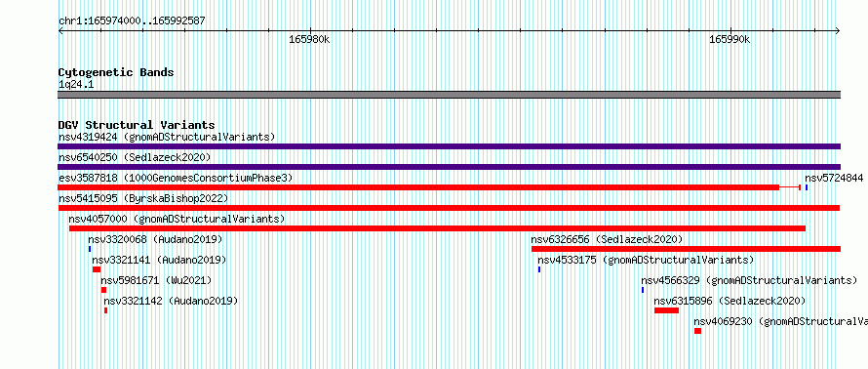This screenshot has height=369, width=868.
Task: Click the nsv3320068 Audano2019 label
Action: tap(155, 239)
